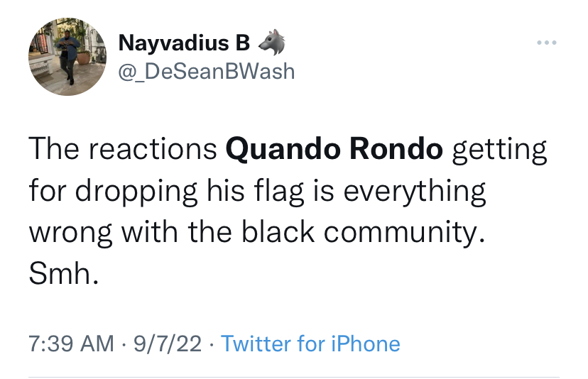Click the divider line below the timestamp
The width and height of the screenshot is (588, 379).
pyautogui.click(x=293, y=377)
